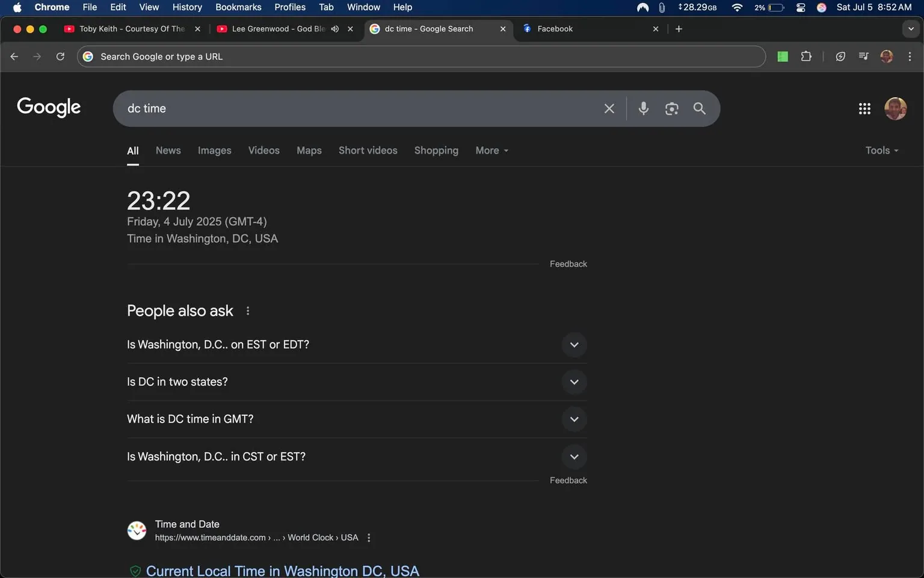This screenshot has height=578, width=924.
Task: Click the Feedback link under the clock
Action: (x=568, y=263)
